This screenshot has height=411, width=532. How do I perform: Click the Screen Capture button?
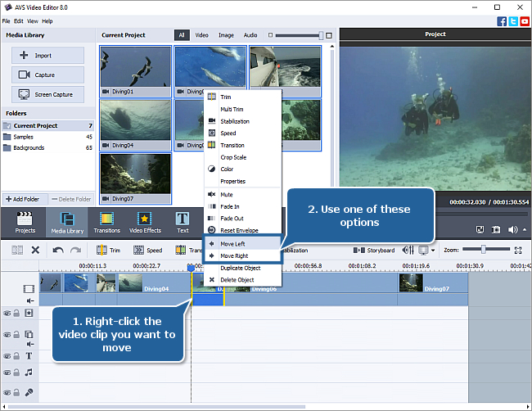[47, 94]
